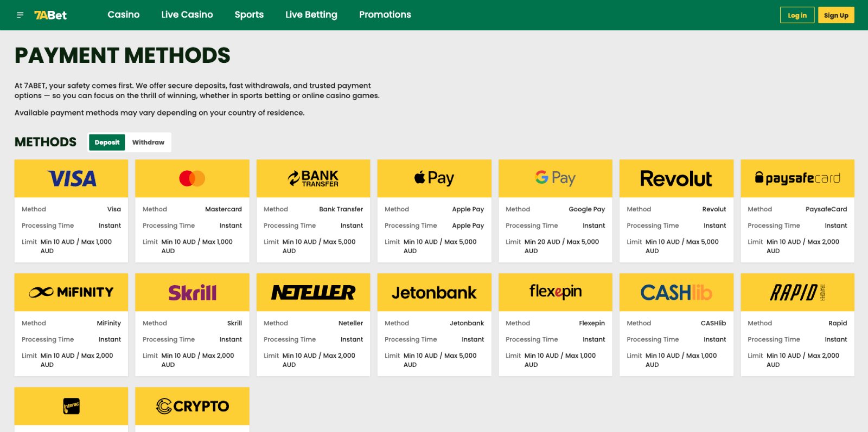The height and width of the screenshot is (432, 868).
Task: Click the 'PAYMENT METHODS' heading
Action: (123, 55)
